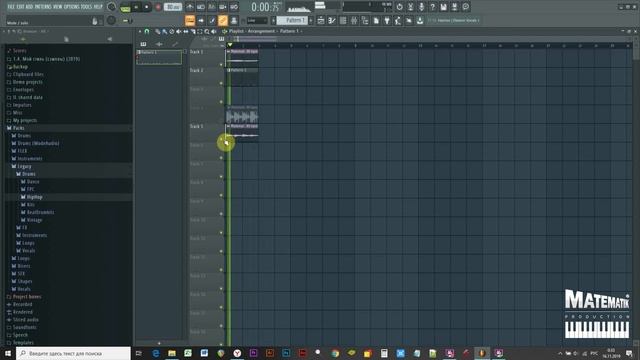
Task: Open the ADD menu
Action: click(29, 7)
